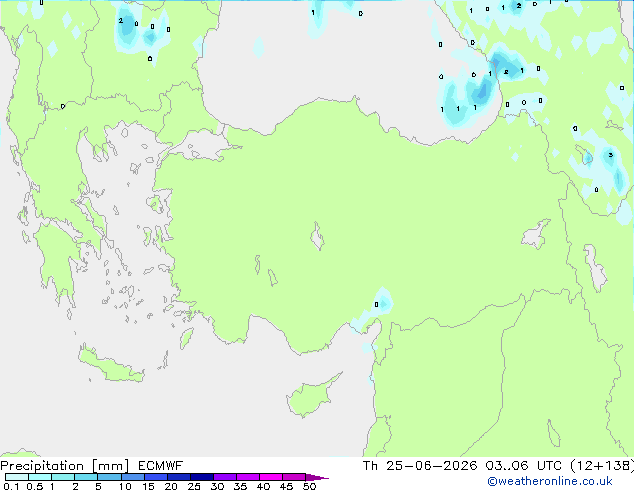Click the '40' legend scale label

pyautogui.click(x=263, y=486)
